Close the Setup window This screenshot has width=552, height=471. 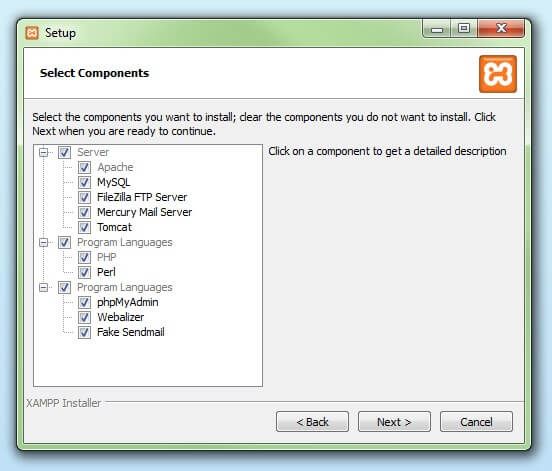tap(501, 28)
